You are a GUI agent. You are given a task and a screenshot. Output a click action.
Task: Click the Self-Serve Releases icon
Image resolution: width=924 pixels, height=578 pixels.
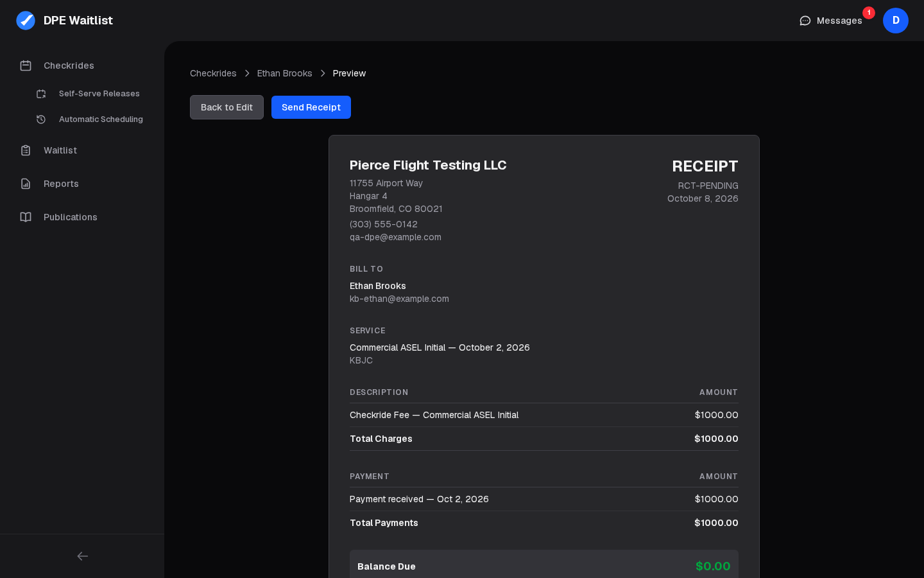point(41,94)
